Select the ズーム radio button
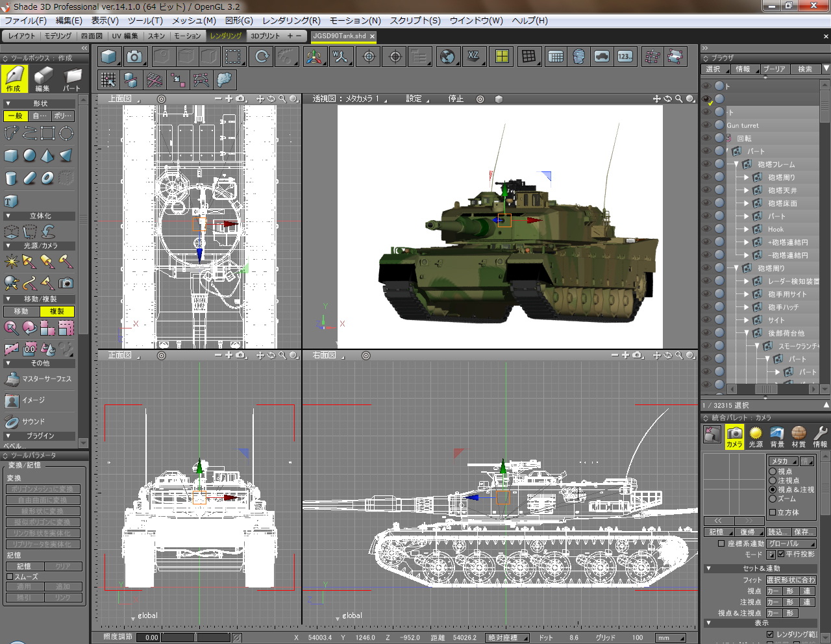This screenshot has width=831, height=644. pos(773,499)
